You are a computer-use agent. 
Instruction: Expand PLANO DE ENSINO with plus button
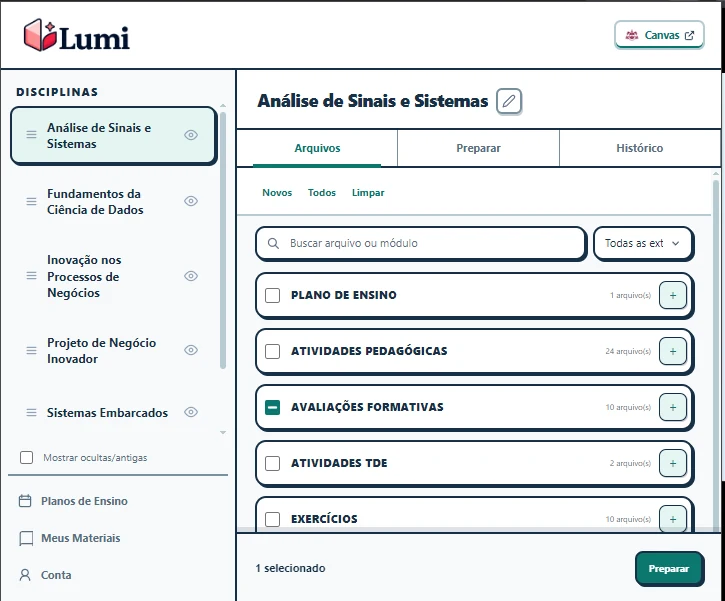pos(673,295)
